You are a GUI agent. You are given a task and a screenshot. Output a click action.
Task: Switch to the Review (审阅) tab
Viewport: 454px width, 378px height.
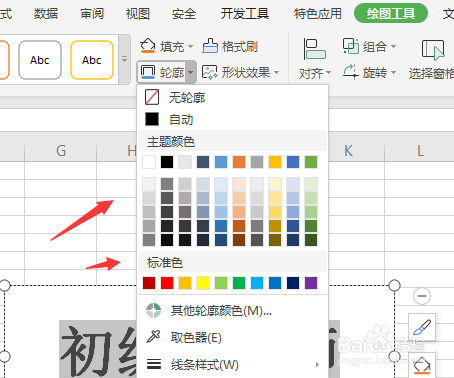(92, 14)
